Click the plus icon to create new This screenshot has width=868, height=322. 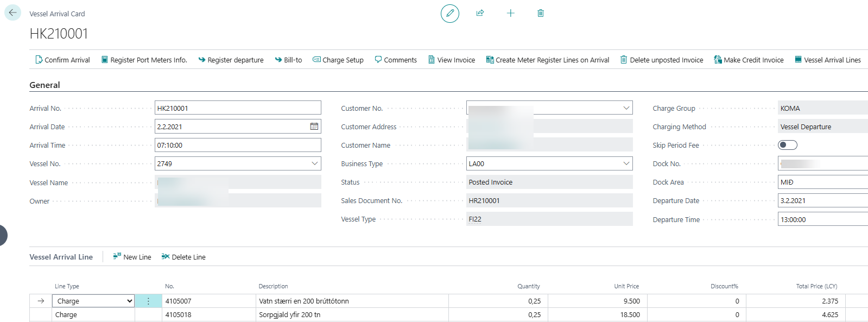coord(510,13)
